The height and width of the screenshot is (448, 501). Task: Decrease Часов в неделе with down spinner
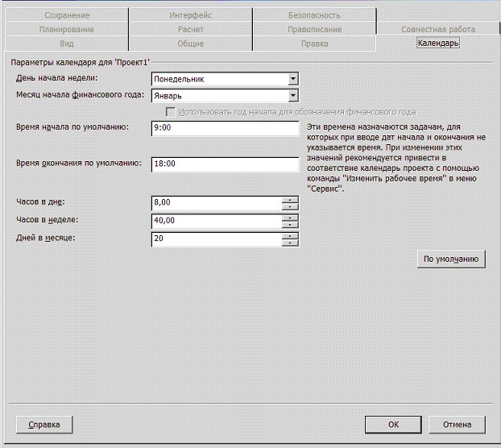(x=290, y=225)
